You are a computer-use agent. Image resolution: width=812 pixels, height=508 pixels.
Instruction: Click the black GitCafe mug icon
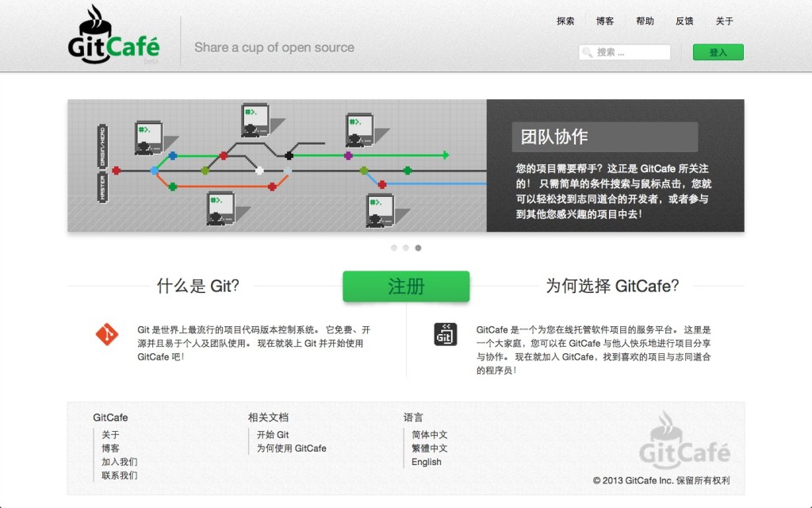point(446,334)
